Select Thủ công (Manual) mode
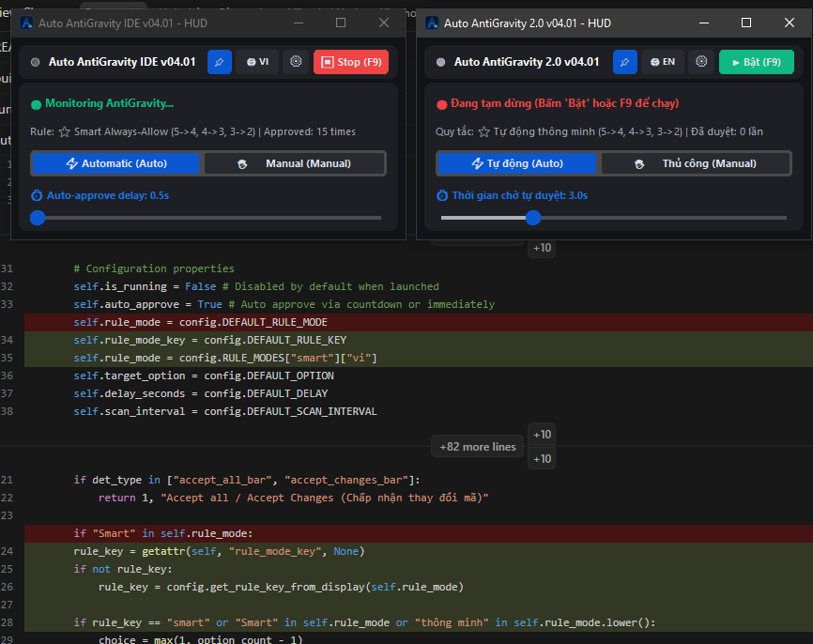This screenshot has height=644, width=813. [x=696, y=163]
